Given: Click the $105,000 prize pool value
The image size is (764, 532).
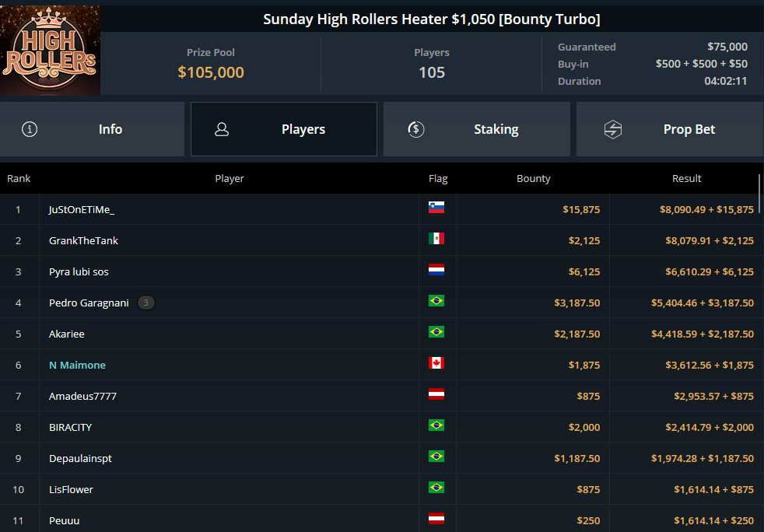Looking at the screenshot, I should tap(211, 72).
